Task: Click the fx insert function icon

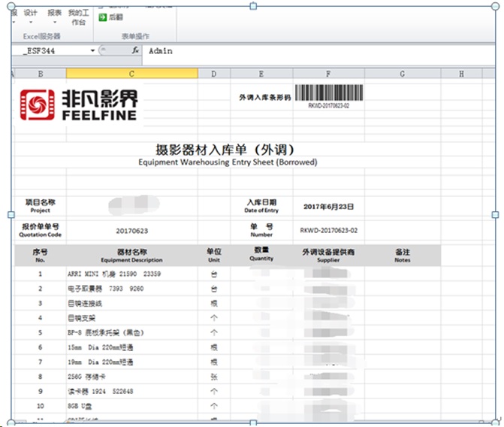Action: click(x=135, y=50)
